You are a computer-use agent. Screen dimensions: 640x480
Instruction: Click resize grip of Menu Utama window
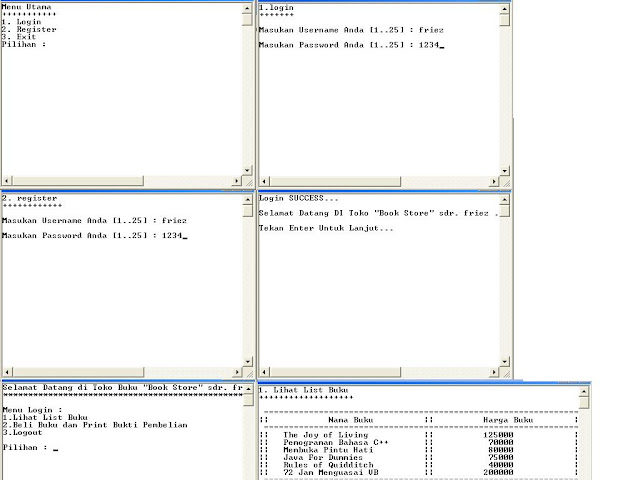click(248, 181)
